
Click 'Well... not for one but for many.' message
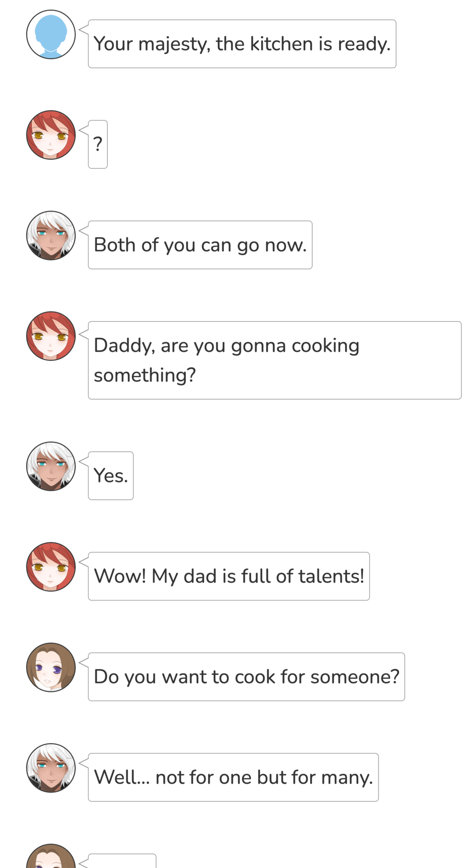click(233, 777)
